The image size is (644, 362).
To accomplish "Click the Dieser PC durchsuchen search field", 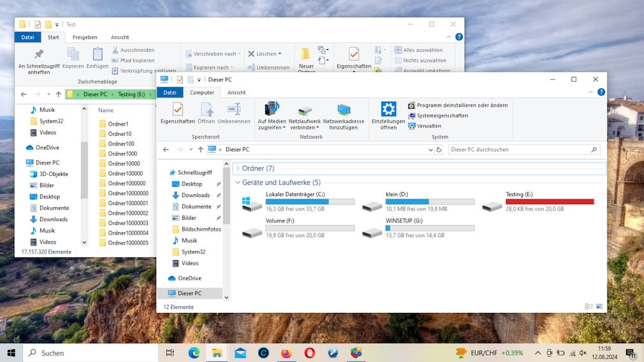I will point(520,150).
